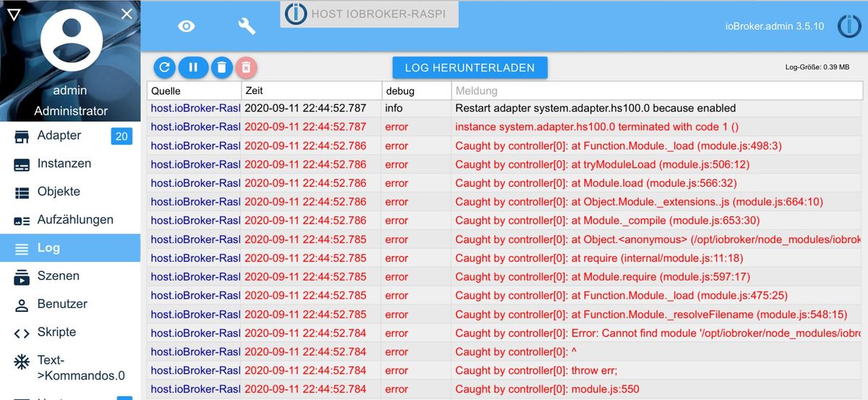868x400 pixels.
Task: Open Text->Kommandos.0 in the sidebar
Action: (70, 367)
